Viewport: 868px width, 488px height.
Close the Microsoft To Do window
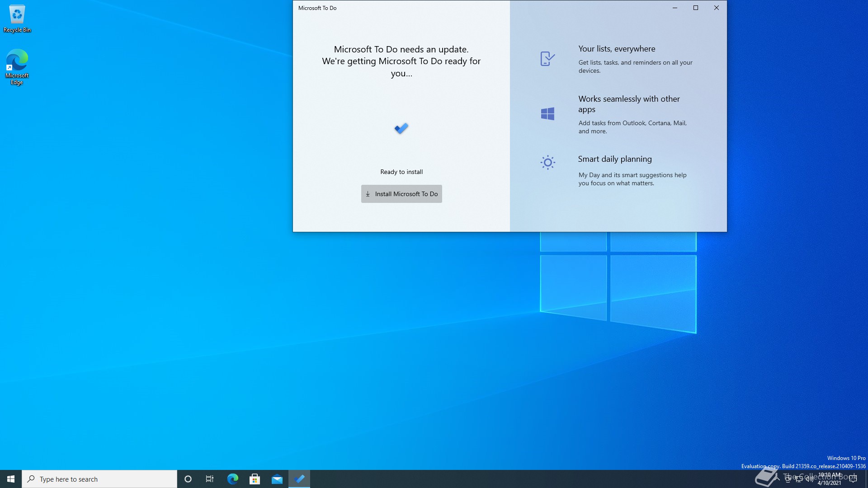717,8
